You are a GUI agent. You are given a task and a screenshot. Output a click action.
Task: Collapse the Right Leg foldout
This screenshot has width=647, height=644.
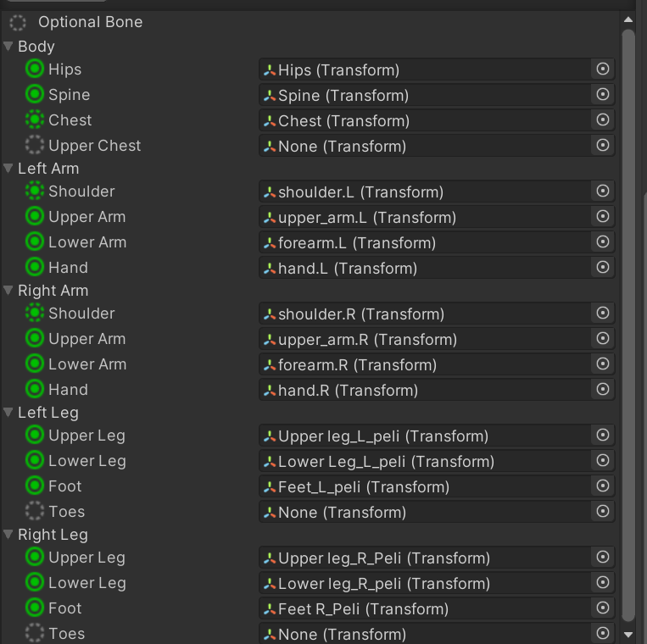pyautogui.click(x=8, y=534)
